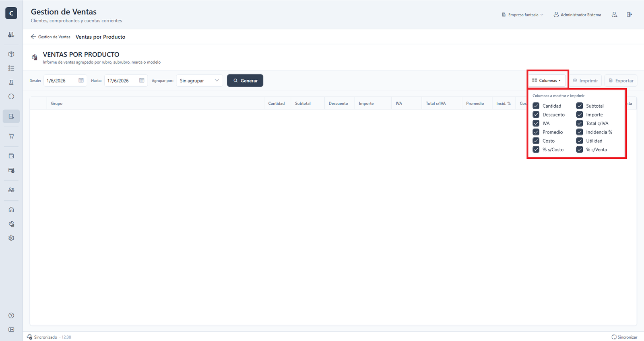Expand the Agrupar por dropdown
The width and height of the screenshot is (644, 341).
pyautogui.click(x=200, y=81)
